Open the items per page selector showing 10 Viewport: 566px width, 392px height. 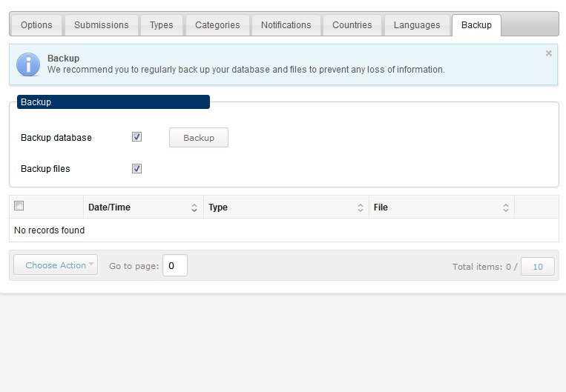[x=538, y=267]
